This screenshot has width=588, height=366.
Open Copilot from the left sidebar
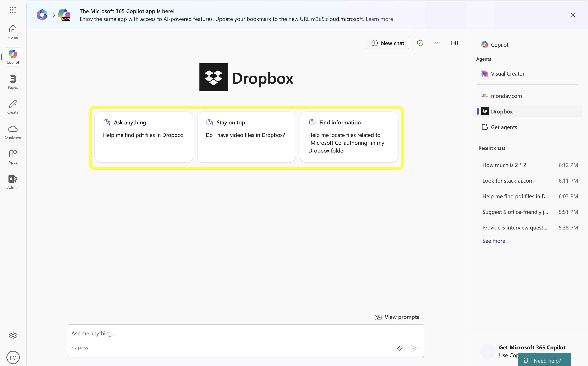click(x=13, y=57)
